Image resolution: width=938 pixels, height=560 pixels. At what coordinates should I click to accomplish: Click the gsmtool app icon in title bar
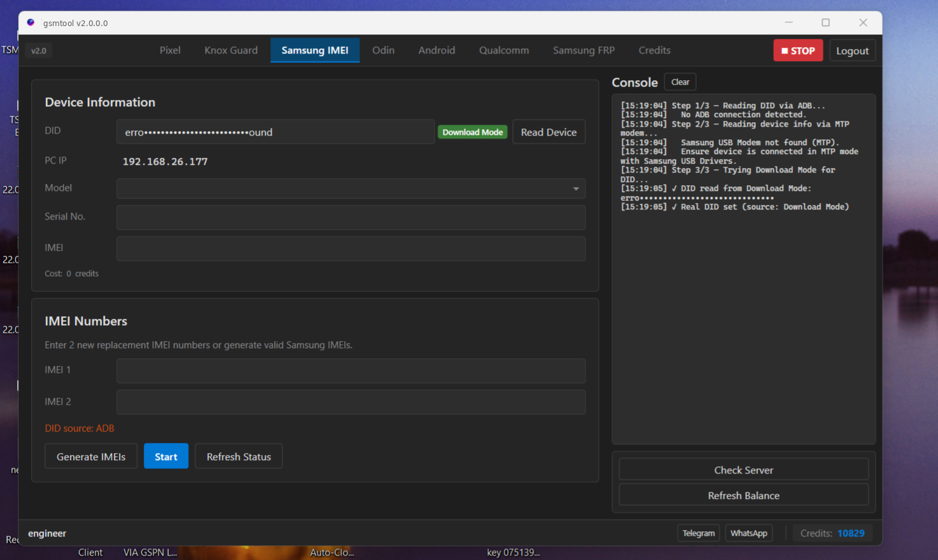[x=31, y=22]
